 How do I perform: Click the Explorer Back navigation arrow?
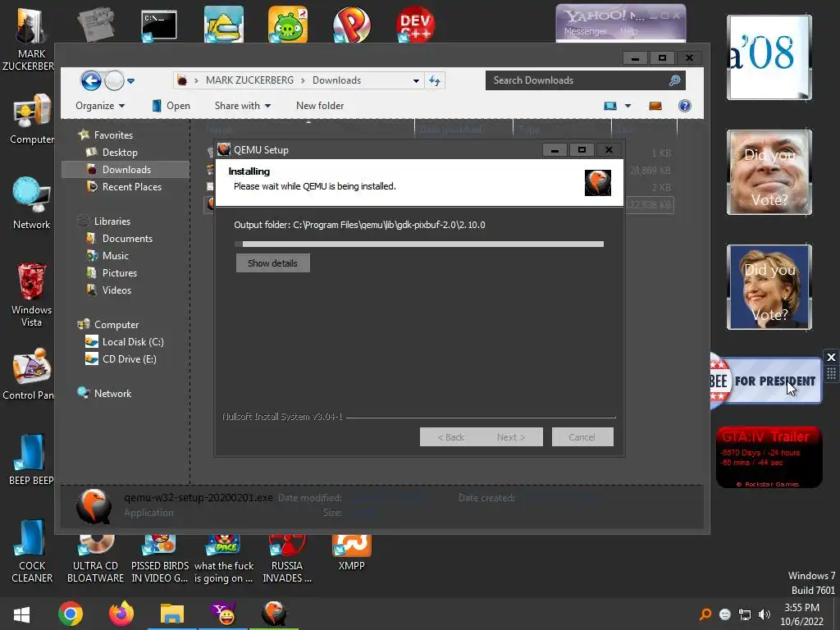pyautogui.click(x=91, y=81)
